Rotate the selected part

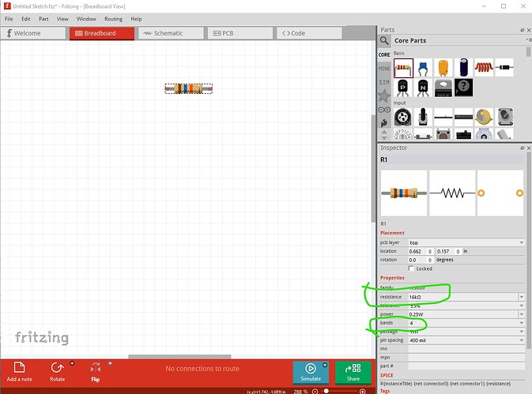57,370
